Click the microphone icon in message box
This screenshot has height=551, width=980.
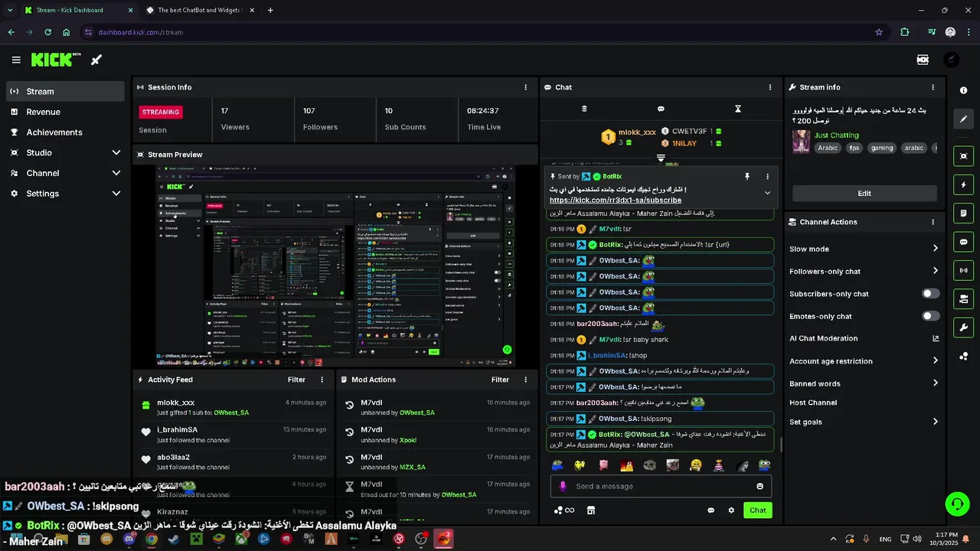tap(563, 486)
